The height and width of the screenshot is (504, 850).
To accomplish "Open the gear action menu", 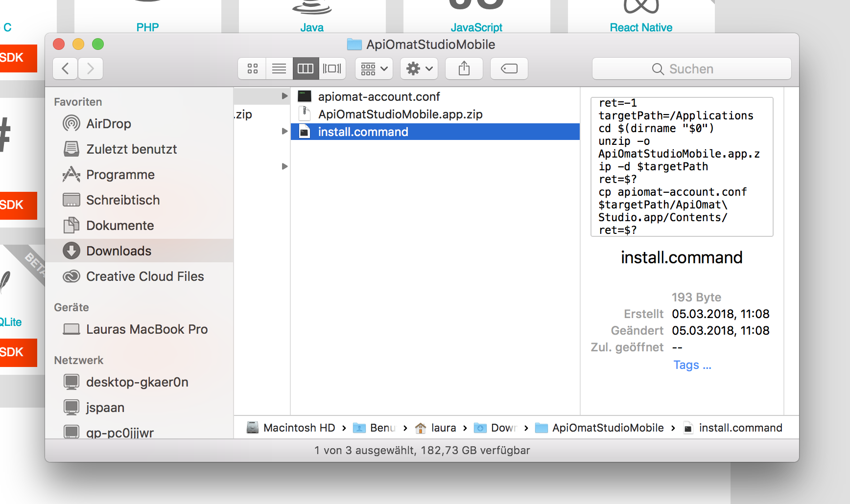I will (419, 69).
